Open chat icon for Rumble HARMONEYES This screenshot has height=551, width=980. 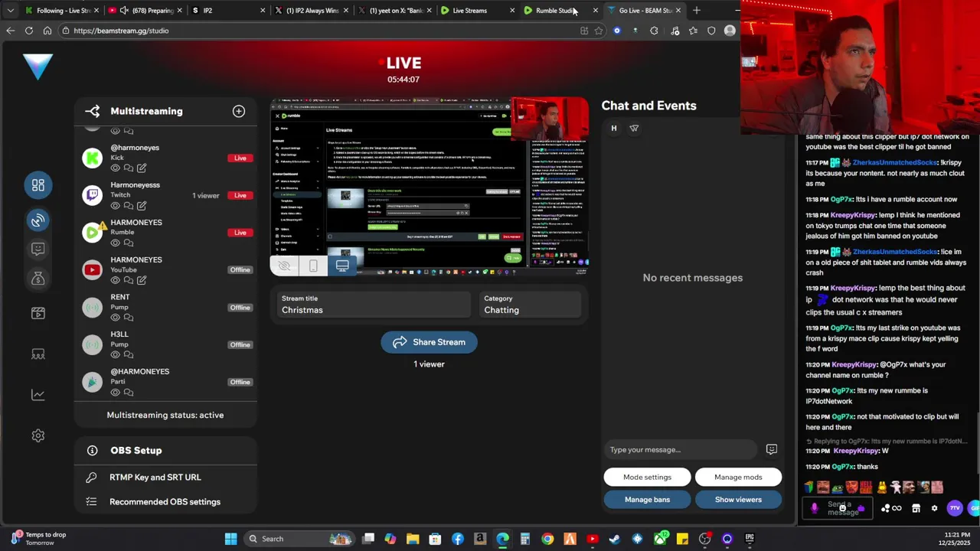click(x=129, y=243)
